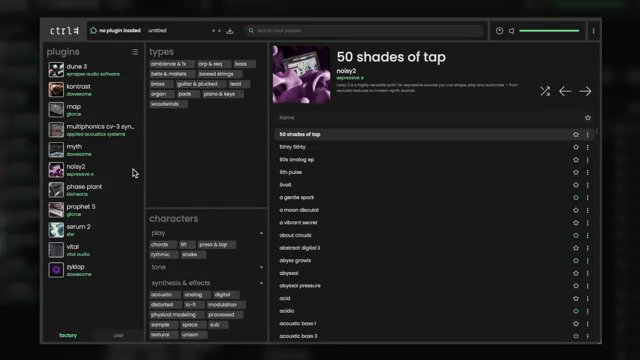Open options menu for acoustic bass 1 row
Screen dimensions: 640x360
588,324
